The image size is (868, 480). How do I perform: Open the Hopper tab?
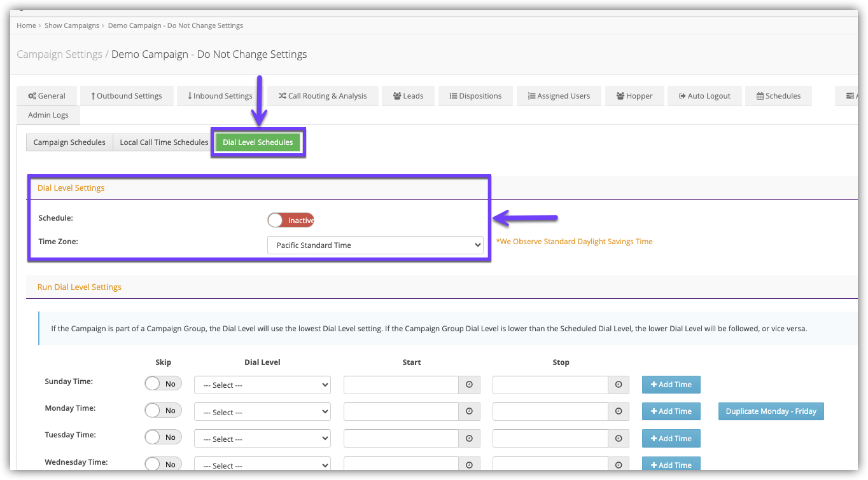point(634,96)
